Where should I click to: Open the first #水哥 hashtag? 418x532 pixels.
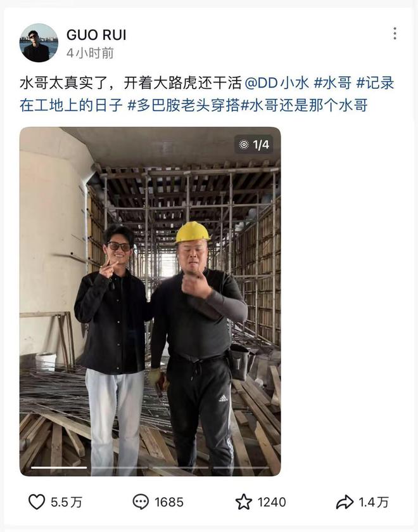(x=332, y=83)
